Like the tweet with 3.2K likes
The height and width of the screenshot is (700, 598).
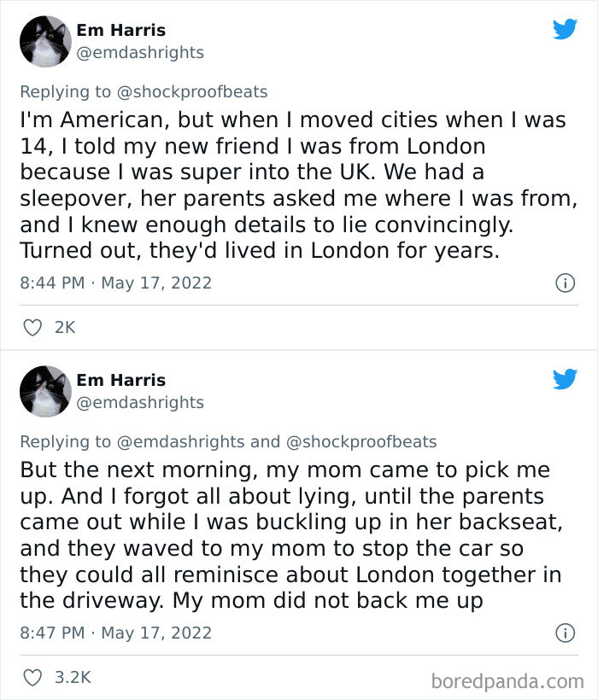33,677
